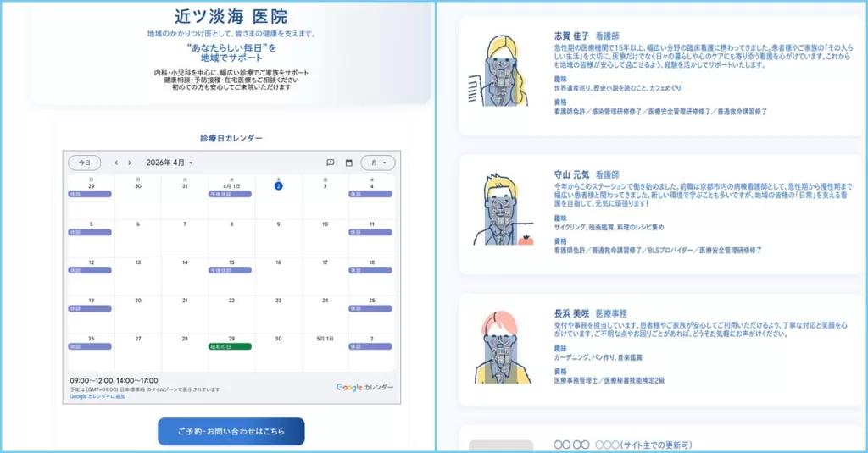Open 午後休診 event on April 15
The height and width of the screenshot is (453, 868).
tap(231, 270)
